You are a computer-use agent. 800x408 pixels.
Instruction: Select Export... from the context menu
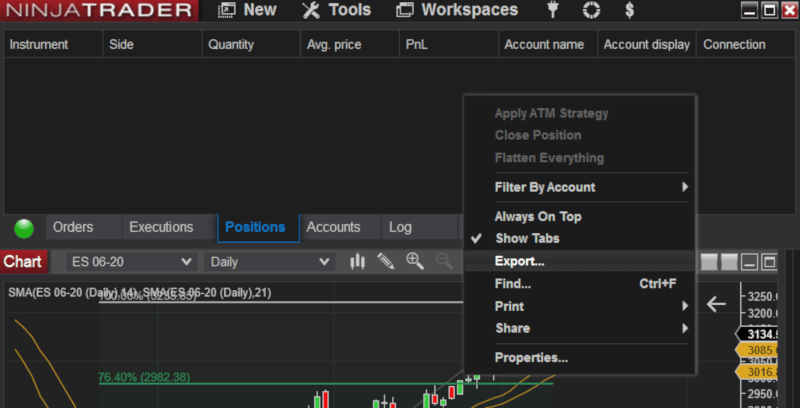click(x=519, y=261)
